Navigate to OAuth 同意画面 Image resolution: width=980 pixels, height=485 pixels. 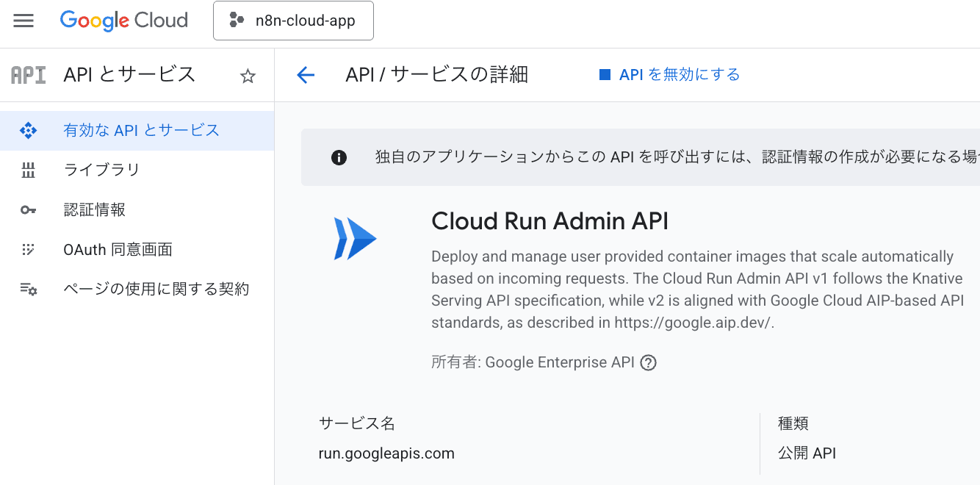tap(118, 250)
